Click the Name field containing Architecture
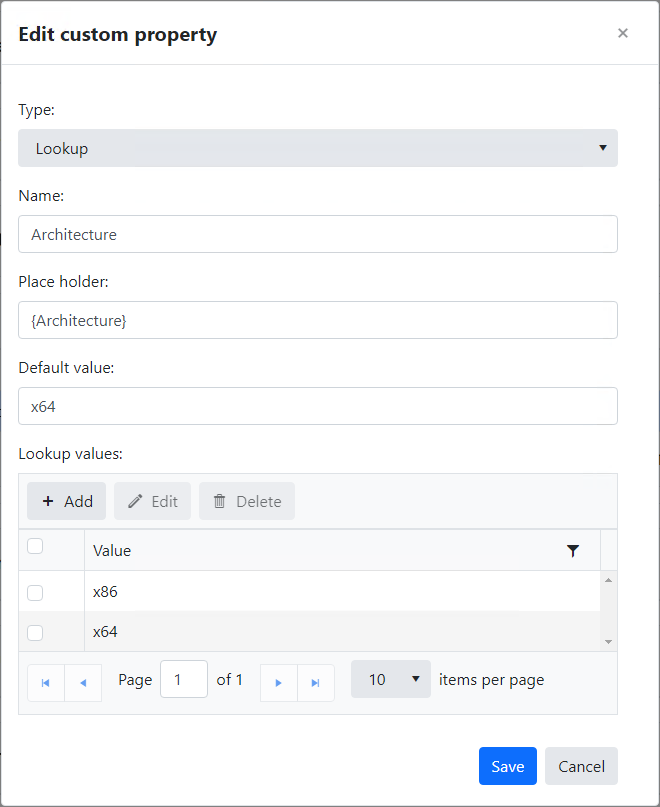The width and height of the screenshot is (660, 807). click(318, 234)
